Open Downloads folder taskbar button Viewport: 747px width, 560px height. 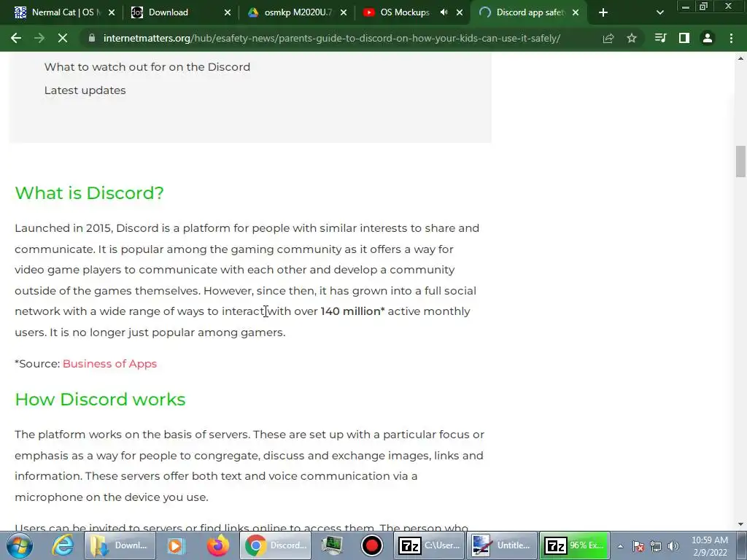(x=120, y=545)
